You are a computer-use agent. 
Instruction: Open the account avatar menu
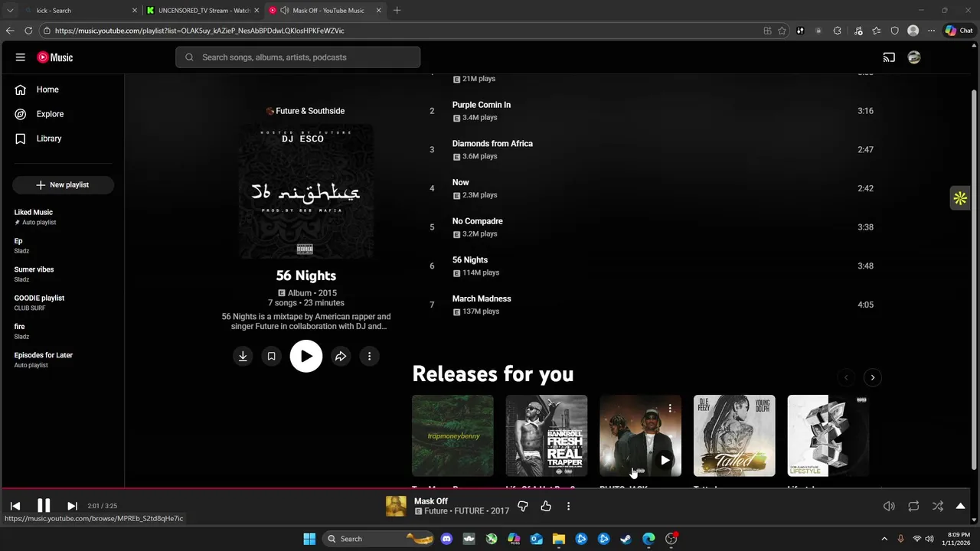point(914,57)
